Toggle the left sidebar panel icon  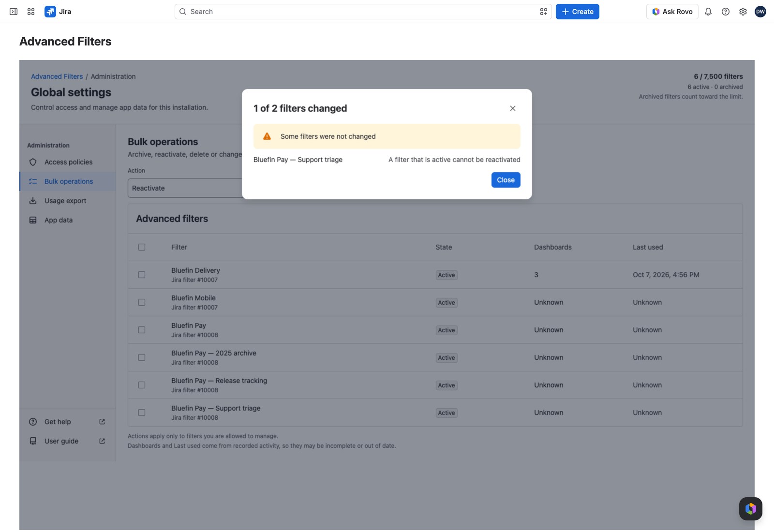tap(14, 12)
